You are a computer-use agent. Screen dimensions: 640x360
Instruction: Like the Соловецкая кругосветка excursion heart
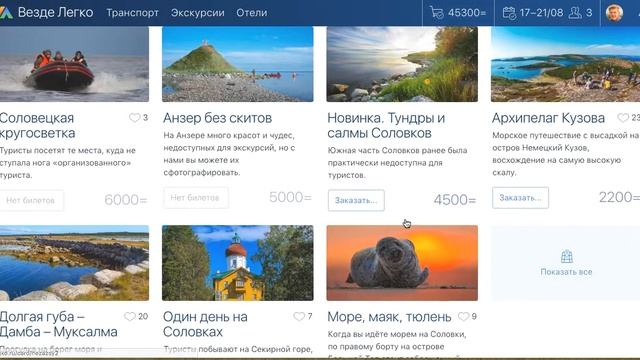point(134,118)
